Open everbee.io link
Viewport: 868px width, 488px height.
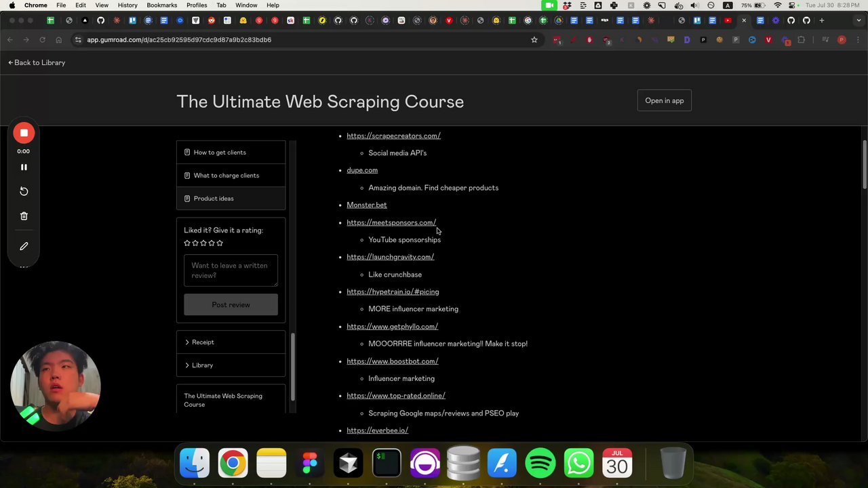[377, 430]
